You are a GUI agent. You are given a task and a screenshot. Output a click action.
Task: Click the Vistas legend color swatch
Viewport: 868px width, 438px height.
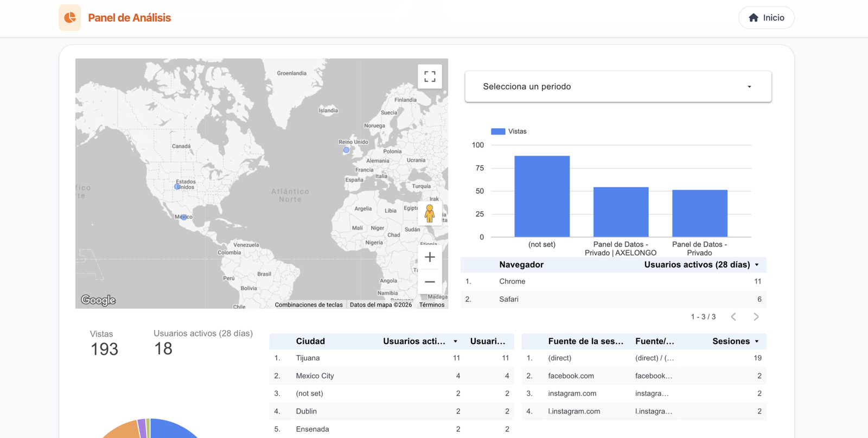[x=498, y=131]
